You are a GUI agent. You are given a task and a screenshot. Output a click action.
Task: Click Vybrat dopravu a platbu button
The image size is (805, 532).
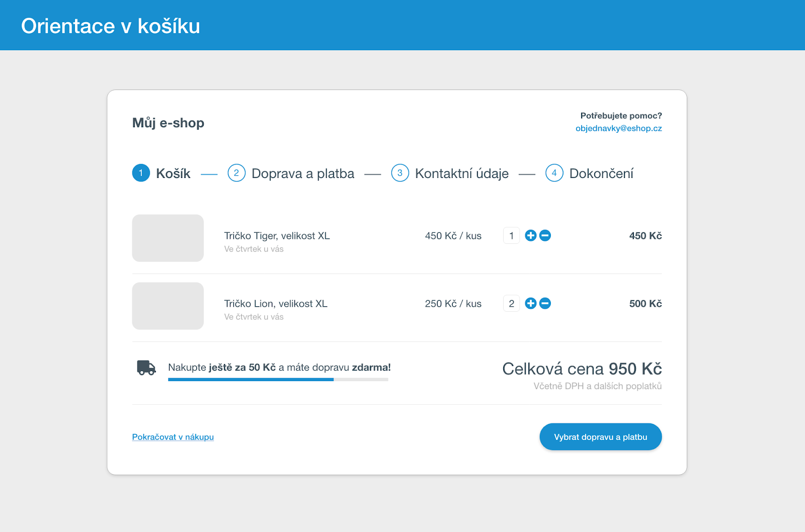pyautogui.click(x=601, y=437)
